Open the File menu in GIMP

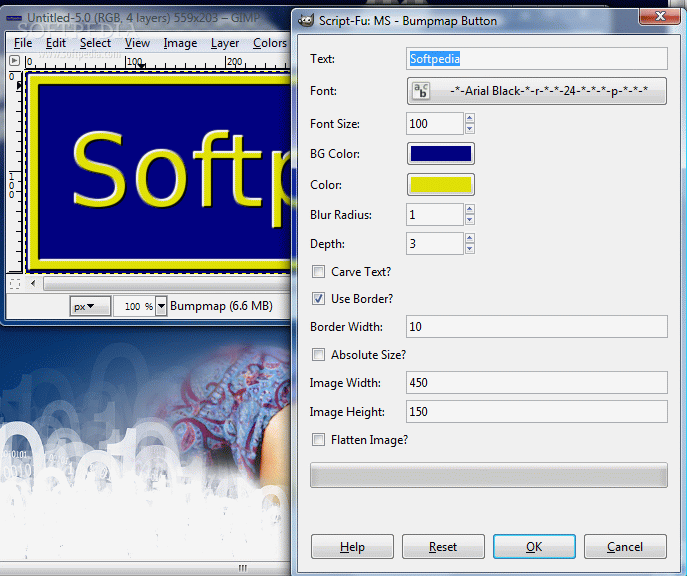pyautogui.click(x=23, y=43)
